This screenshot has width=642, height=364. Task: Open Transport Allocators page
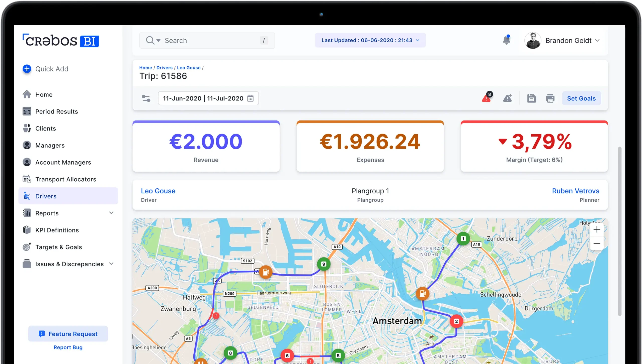pos(66,179)
